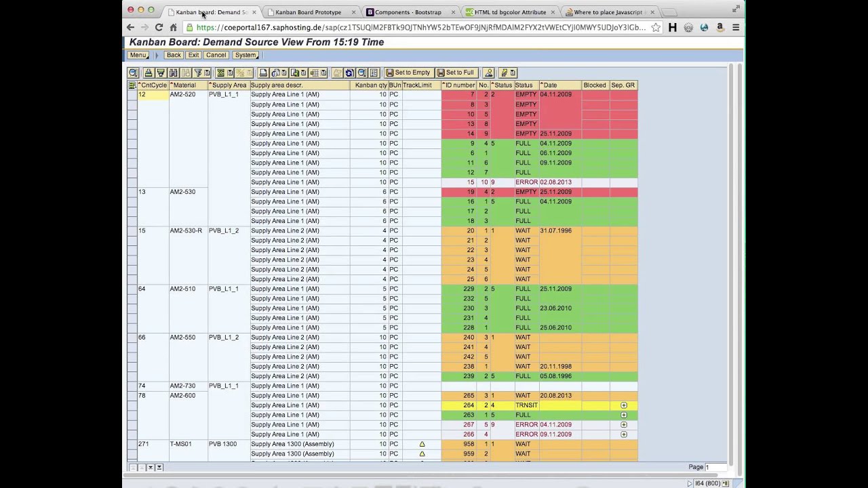Click the person icon after Set to Full
868x488 pixels.
click(x=489, y=73)
